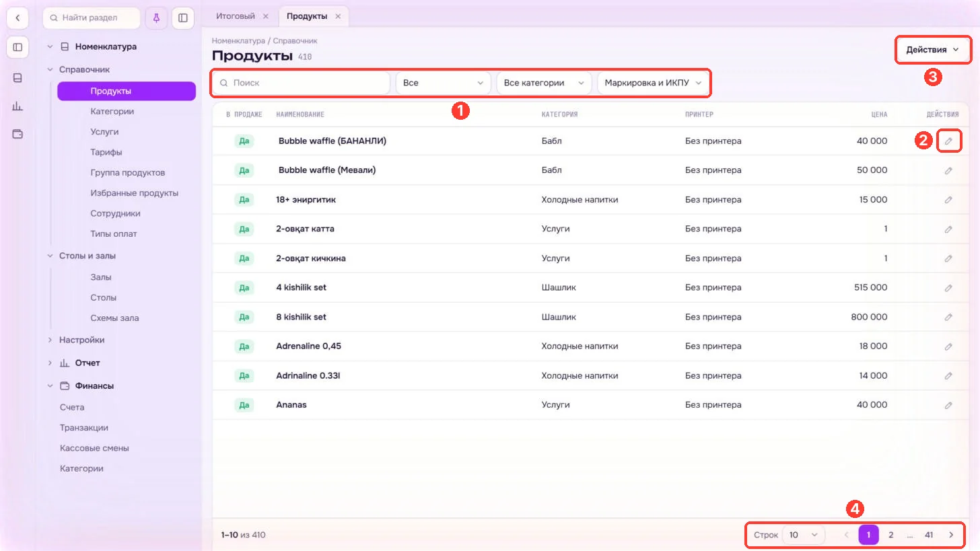This screenshot has height=551, width=980.
Task: Click pencil icon for 18+ энергитик row
Action: tap(948, 200)
